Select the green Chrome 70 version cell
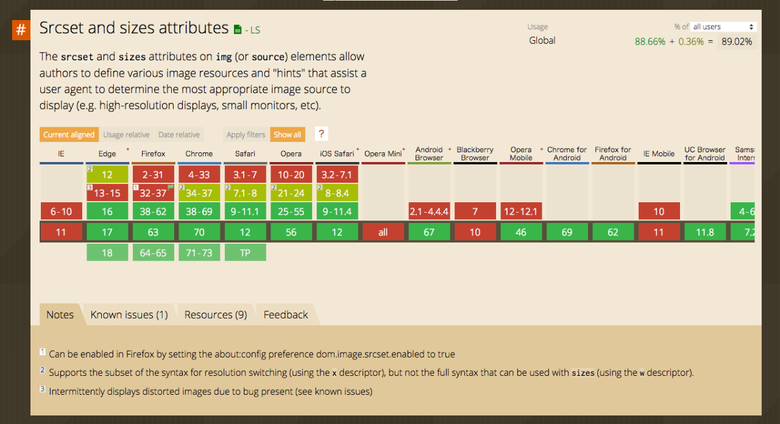The image size is (780, 424). click(198, 231)
